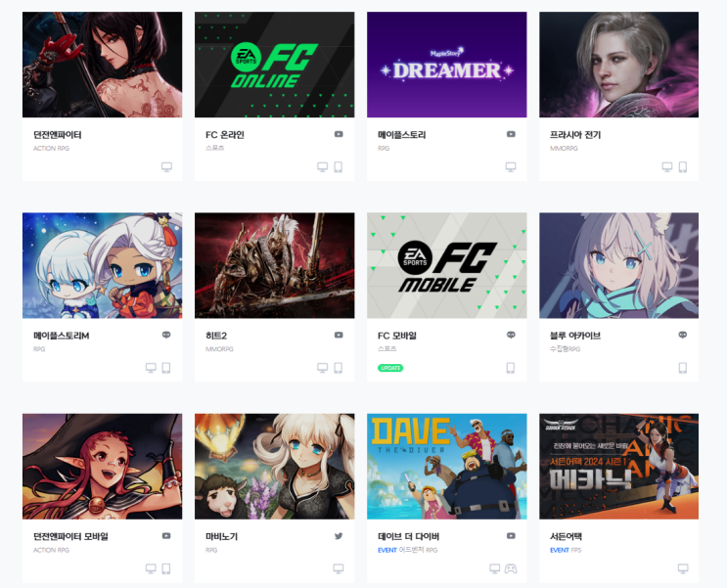
Task: Open the 서든어택 title link
Action: pyautogui.click(x=566, y=536)
